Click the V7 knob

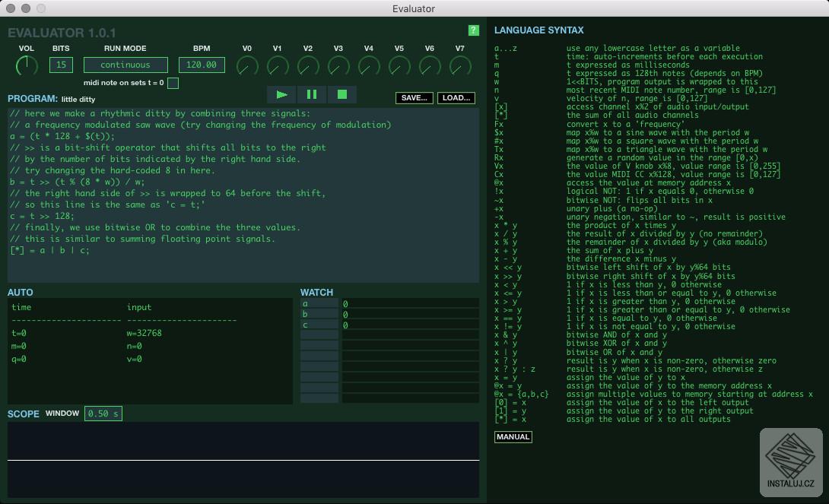[x=460, y=67]
